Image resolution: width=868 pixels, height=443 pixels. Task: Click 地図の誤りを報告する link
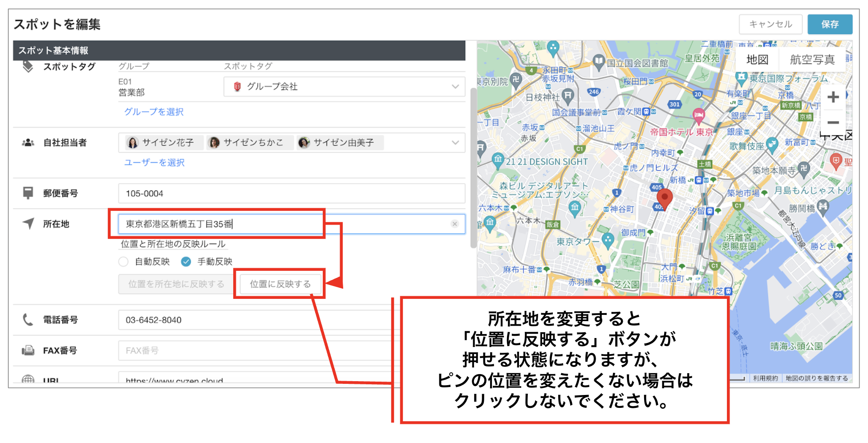(816, 379)
